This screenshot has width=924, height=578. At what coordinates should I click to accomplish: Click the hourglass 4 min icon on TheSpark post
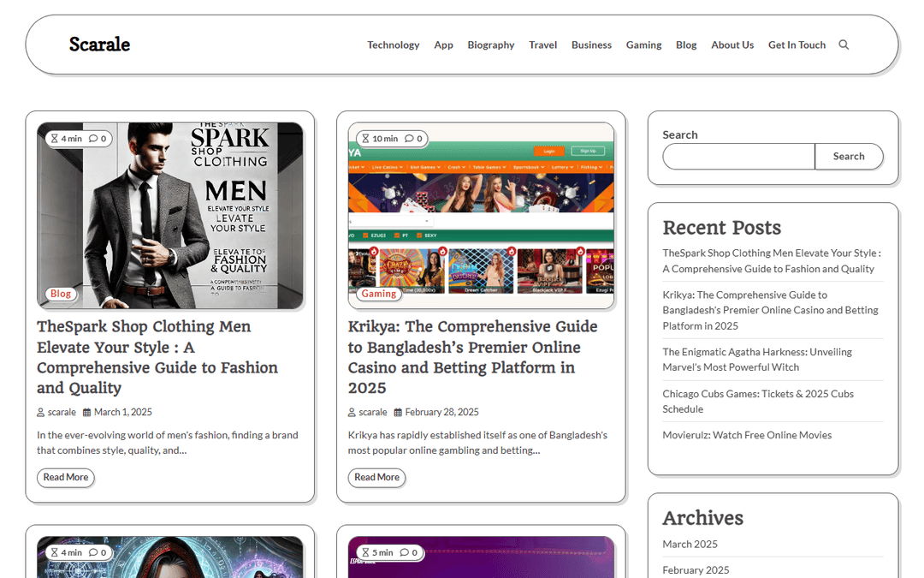point(54,139)
